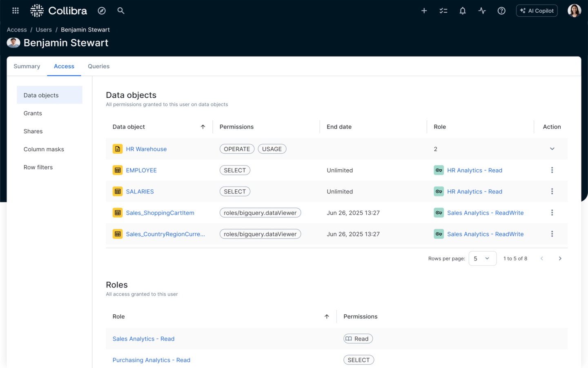Open the help question mark icon
The height and width of the screenshot is (368, 588).
coord(501,11)
